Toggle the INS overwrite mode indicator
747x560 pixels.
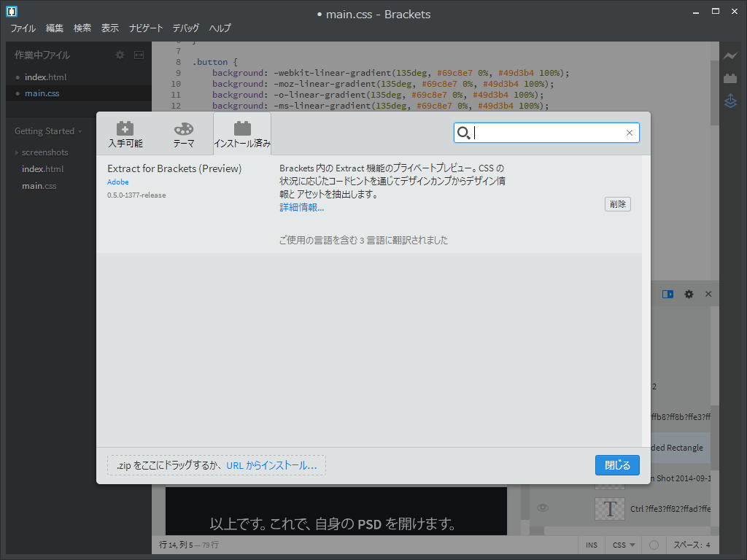[x=591, y=545]
